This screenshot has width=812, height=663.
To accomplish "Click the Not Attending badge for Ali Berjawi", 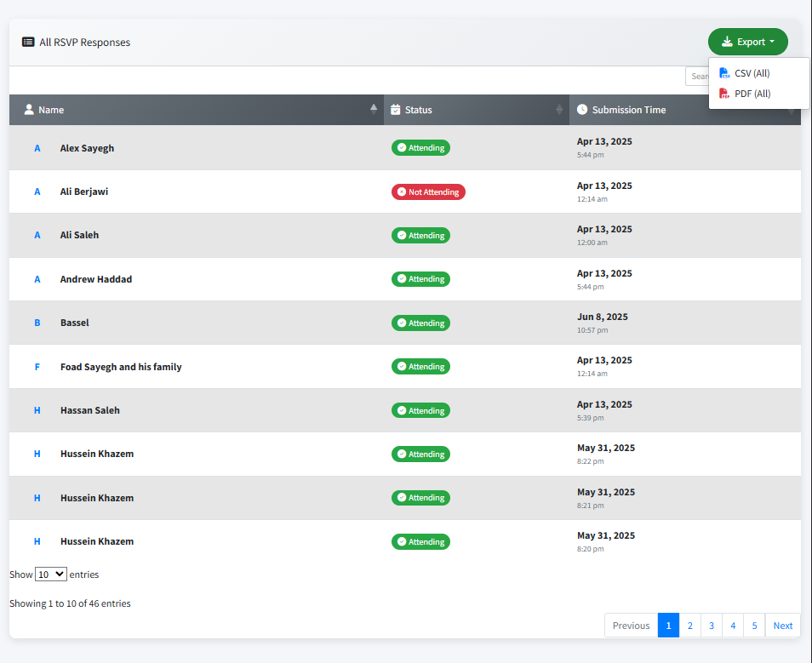I will pyautogui.click(x=428, y=192).
